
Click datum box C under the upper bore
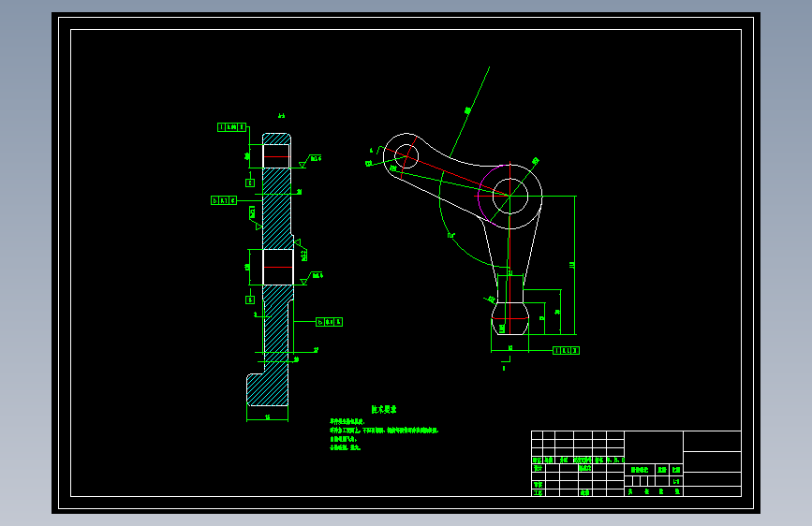pos(250,183)
